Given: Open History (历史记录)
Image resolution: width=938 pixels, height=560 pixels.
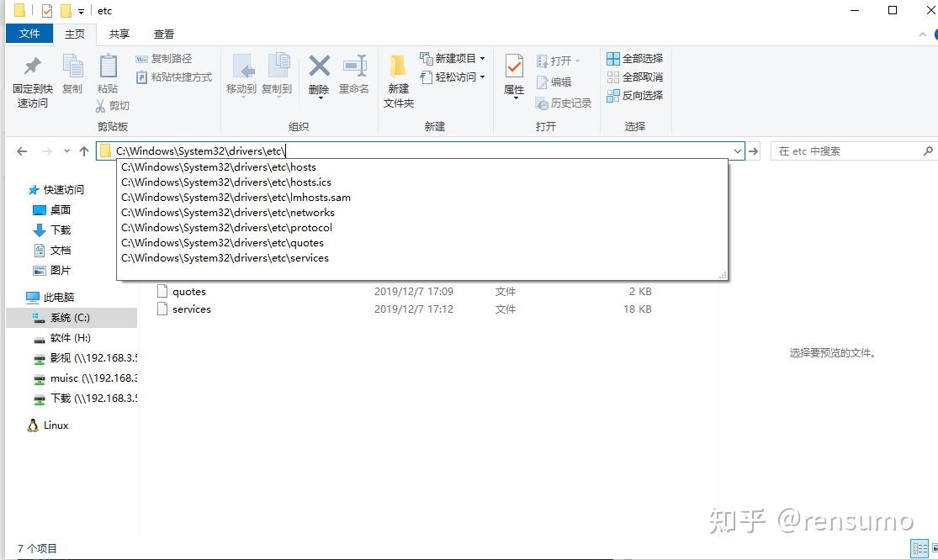Looking at the screenshot, I should (564, 103).
